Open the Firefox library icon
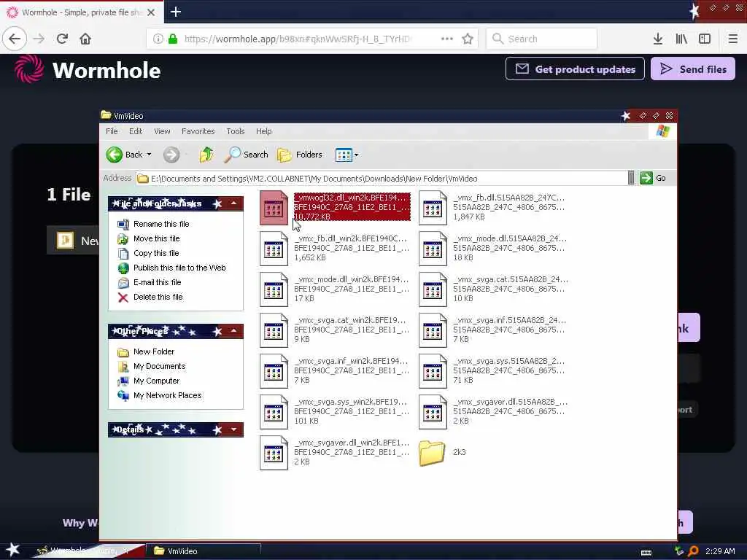Viewport: 747px width, 560px height. (681, 39)
